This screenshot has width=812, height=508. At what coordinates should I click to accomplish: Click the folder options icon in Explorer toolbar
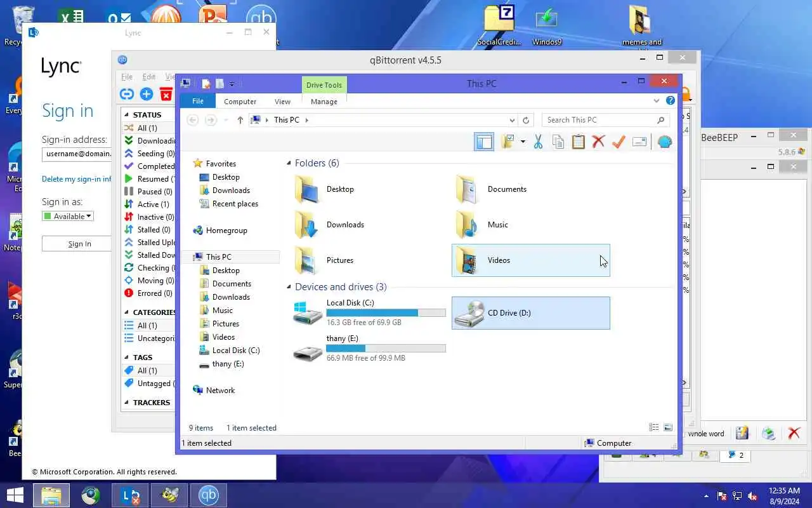(507, 142)
